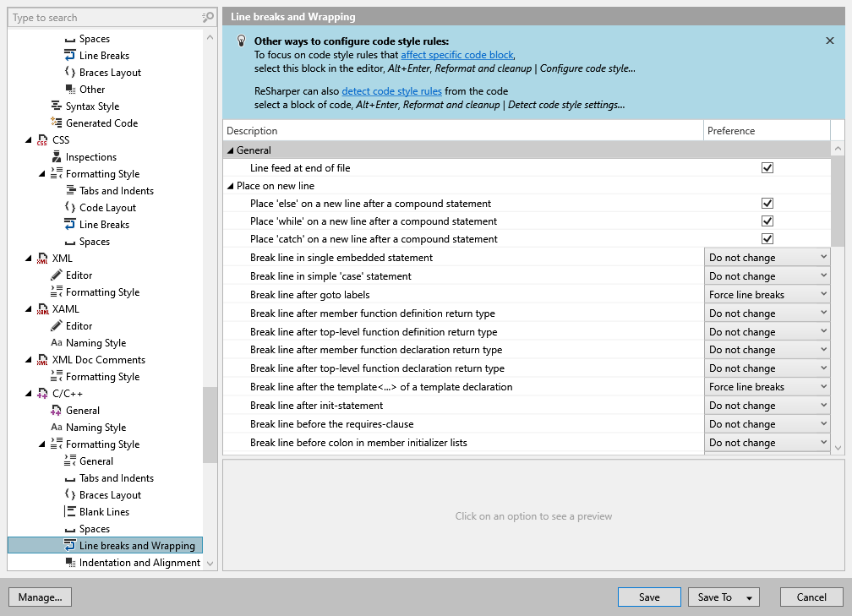Click the Manage... button
Screen dimensions: 852x616
click(x=40, y=597)
